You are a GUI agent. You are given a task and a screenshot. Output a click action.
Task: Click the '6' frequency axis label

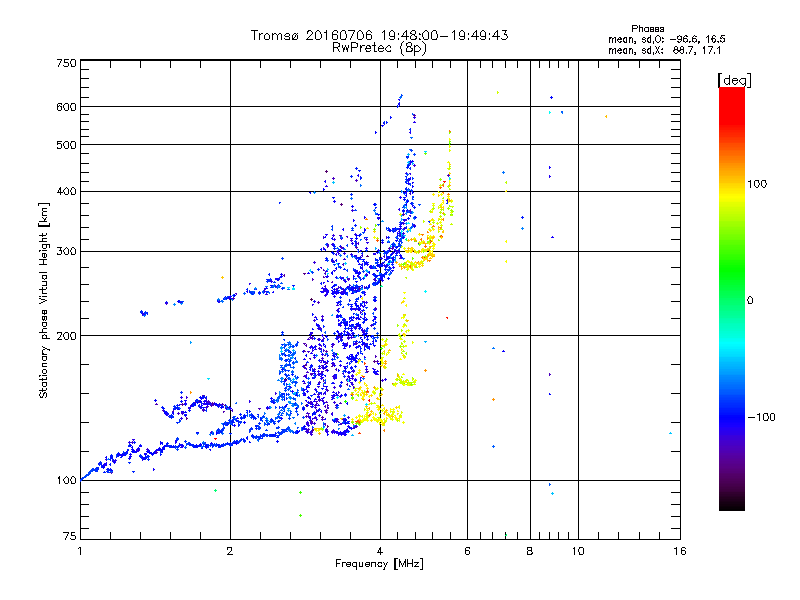pyautogui.click(x=467, y=551)
